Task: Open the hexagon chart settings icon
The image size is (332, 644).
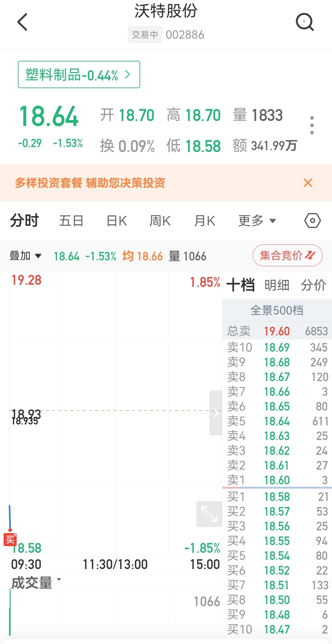Action: [313, 221]
